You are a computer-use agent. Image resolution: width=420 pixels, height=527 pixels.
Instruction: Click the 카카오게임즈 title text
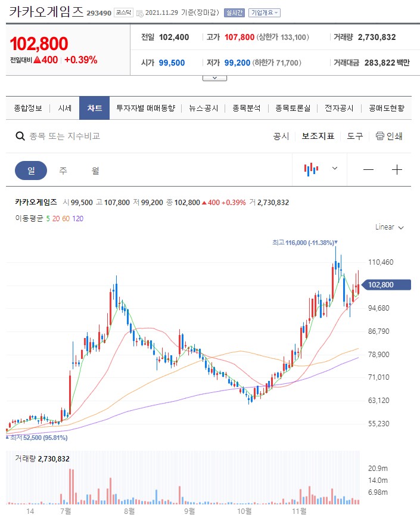tap(46, 12)
